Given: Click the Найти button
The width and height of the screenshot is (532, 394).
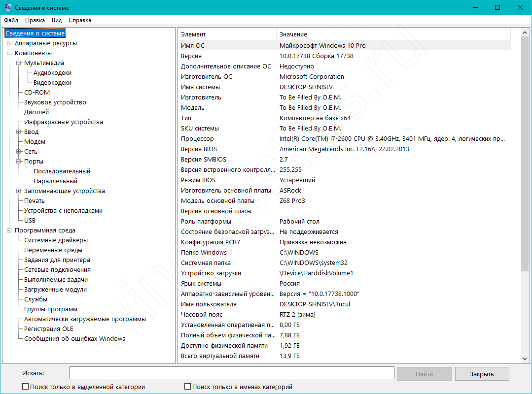Looking at the screenshot, I should tap(424, 374).
